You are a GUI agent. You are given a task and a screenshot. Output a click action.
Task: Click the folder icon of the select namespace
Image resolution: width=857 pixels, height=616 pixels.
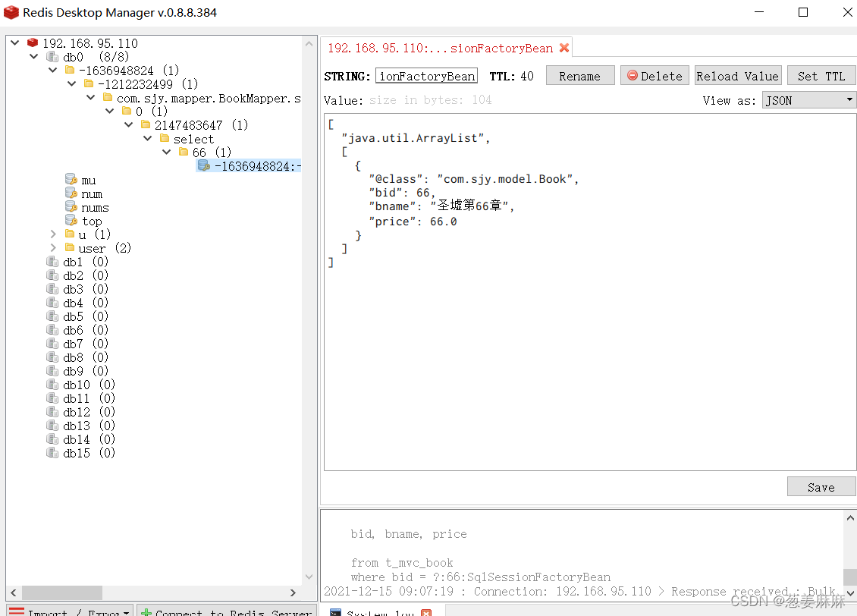pyautogui.click(x=165, y=138)
